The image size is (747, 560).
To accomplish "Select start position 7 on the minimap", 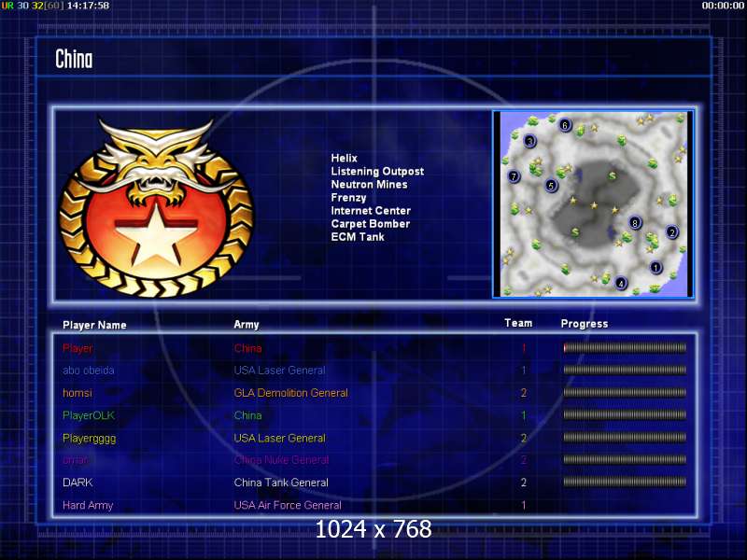I will tap(514, 176).
